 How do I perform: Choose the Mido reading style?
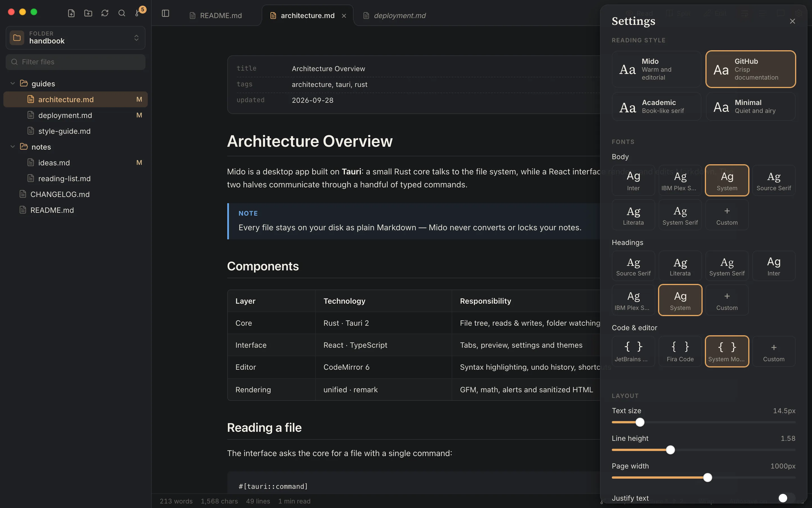click(x=656, y=69)
